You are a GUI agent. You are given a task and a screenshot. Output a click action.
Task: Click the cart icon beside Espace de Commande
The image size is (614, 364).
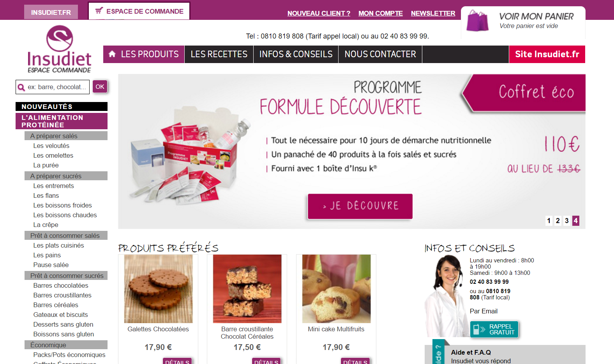point(99,11)
